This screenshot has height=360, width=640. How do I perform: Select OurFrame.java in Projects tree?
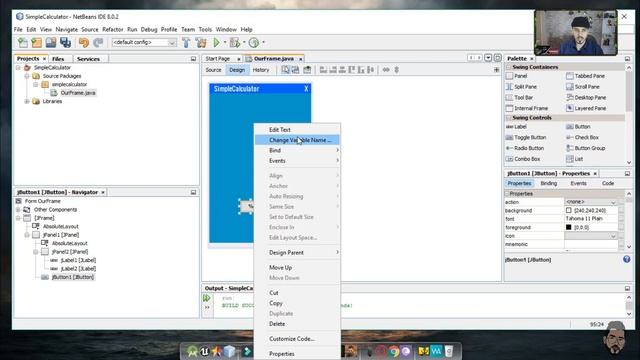click(78, 93)
